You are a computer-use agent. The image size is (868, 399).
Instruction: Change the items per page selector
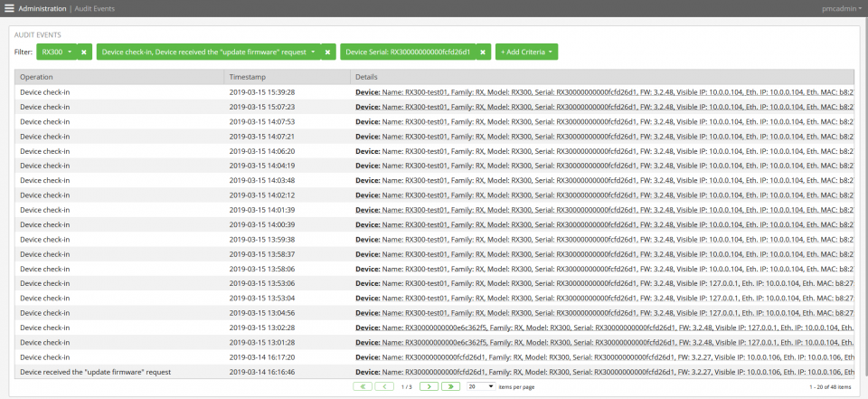pos(479,386)
